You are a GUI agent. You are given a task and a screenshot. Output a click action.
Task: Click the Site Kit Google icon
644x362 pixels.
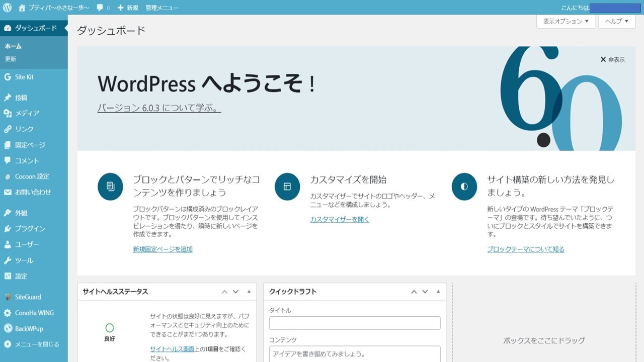click(8, 77)
